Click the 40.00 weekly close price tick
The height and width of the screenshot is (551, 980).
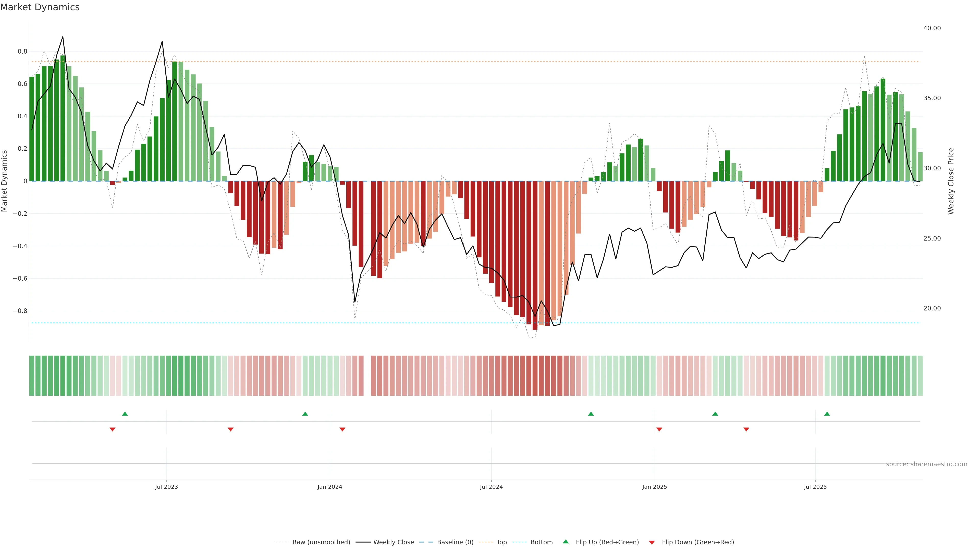pos(932,28)
